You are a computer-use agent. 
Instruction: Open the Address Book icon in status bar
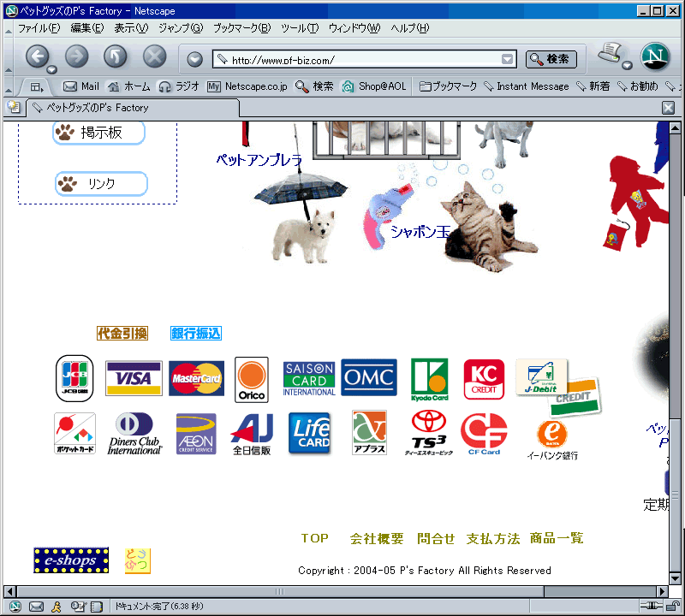pos(97,606)
